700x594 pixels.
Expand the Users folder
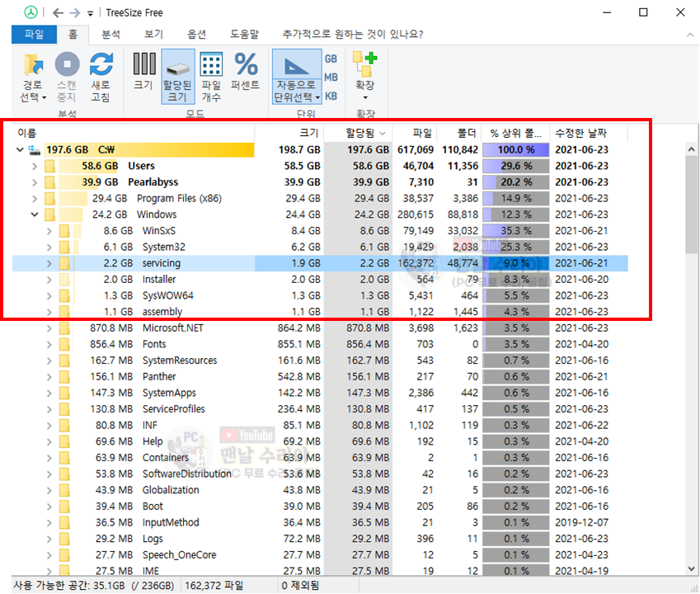point(35,166)
